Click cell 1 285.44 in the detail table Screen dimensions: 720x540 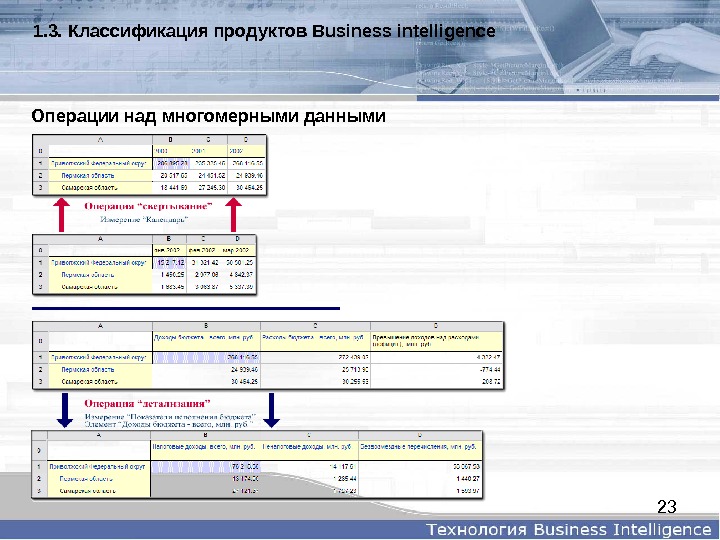pos(345,478)
